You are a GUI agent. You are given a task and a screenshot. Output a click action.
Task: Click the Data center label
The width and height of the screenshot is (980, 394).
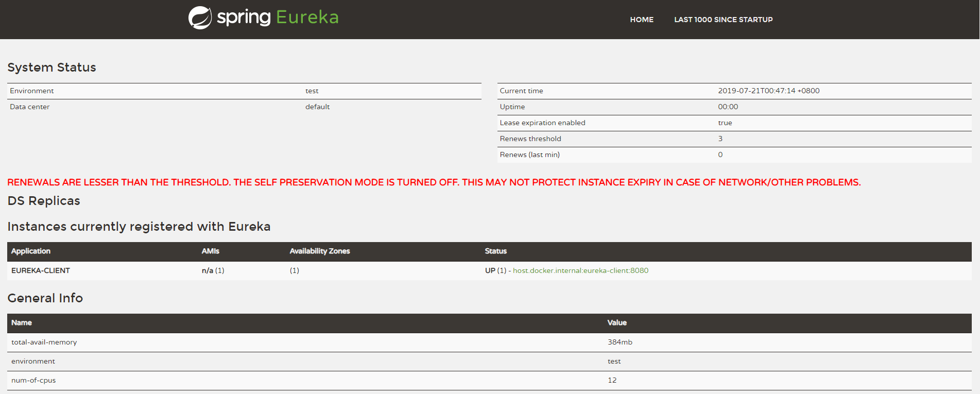(30, 107)
